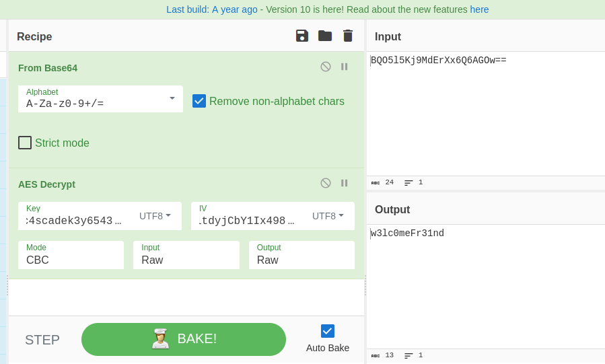
Task: Click the chef icon on BAKE button
Action: pos(161,338)
